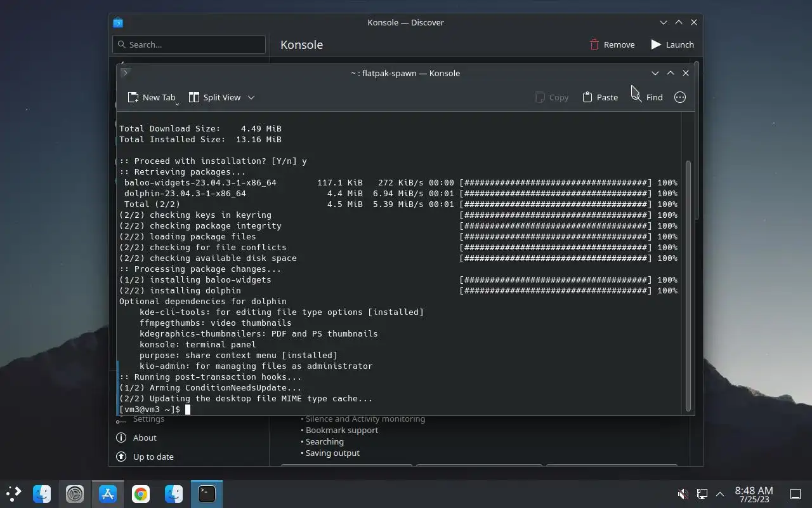Close the Konsole window
This screenshot has height=508, width=812.
[x=686, y=73]
